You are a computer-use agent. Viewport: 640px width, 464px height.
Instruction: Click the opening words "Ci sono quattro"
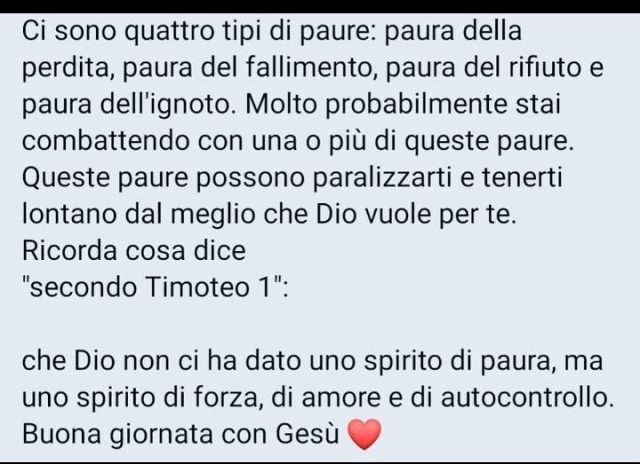click(x=118, y=31)
